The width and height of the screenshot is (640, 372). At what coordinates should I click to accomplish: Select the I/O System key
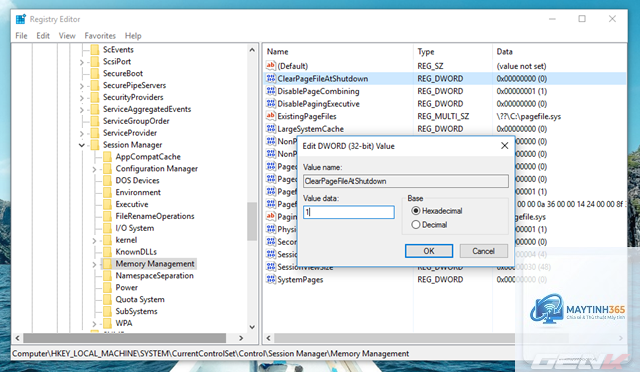(x=135, y=228)
